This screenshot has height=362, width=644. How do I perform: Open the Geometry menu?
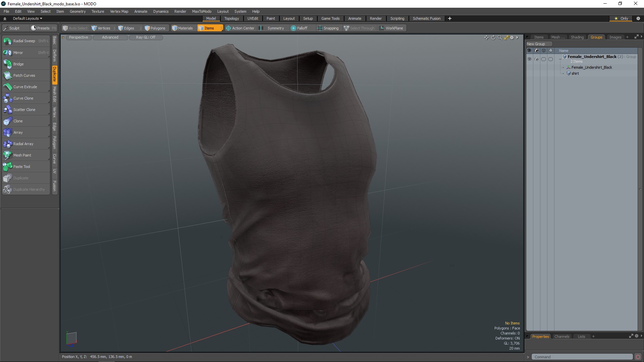77,11
